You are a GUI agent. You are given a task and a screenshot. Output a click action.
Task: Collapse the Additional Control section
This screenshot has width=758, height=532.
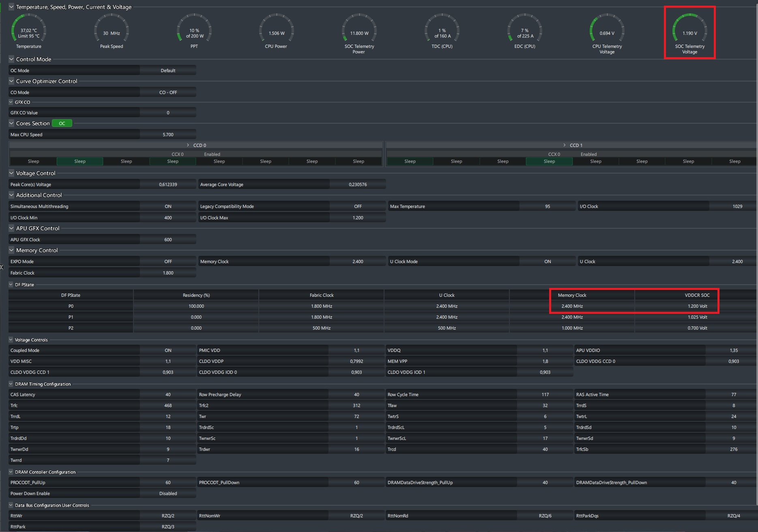pos(11,195)
